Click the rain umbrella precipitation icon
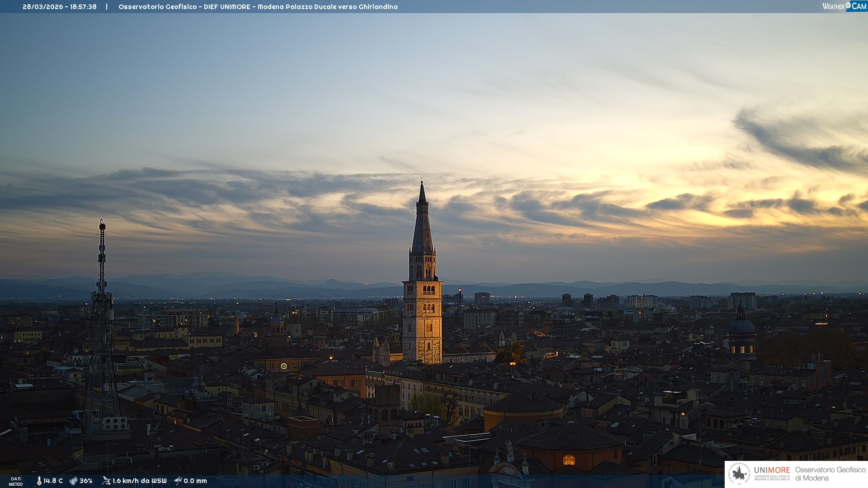The width and height of the screenshot is (868, 488). (x=178, y=481)
